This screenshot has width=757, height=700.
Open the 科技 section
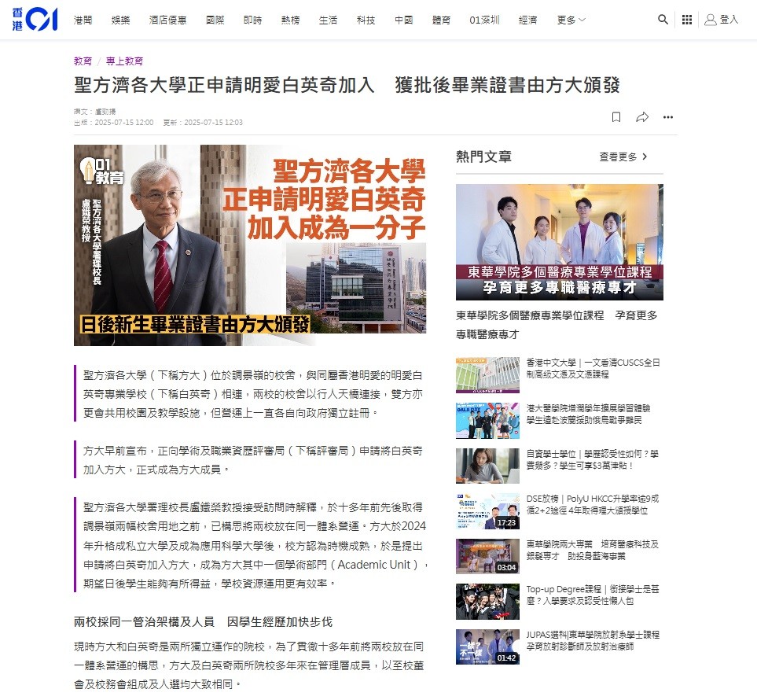(366, 20)
